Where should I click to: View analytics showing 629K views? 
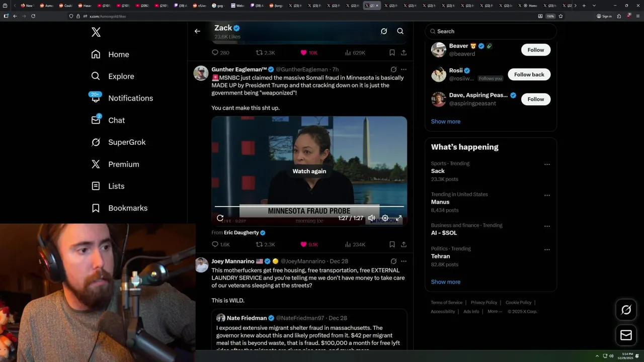355,52
